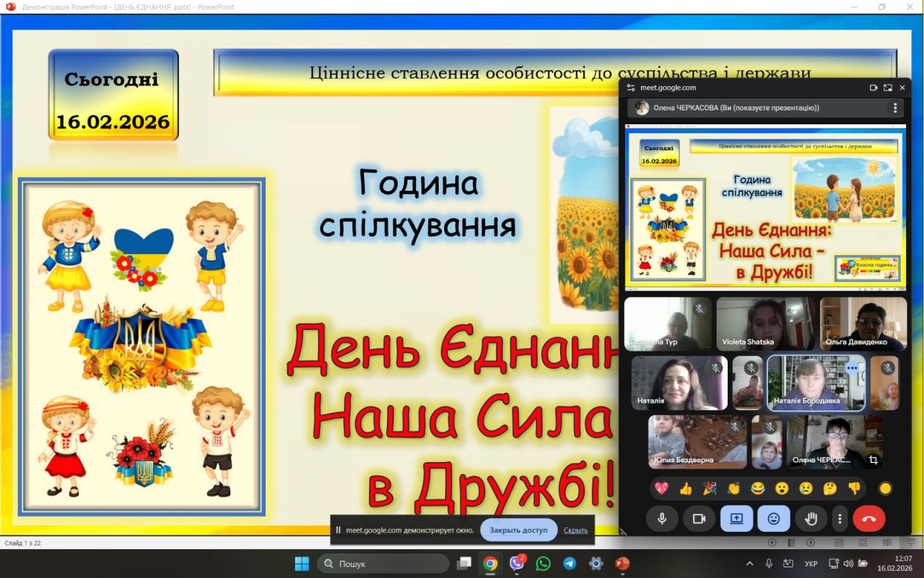
Task: Click "Закрыть доступ" to stop sharing
Action: pos(518,530)
